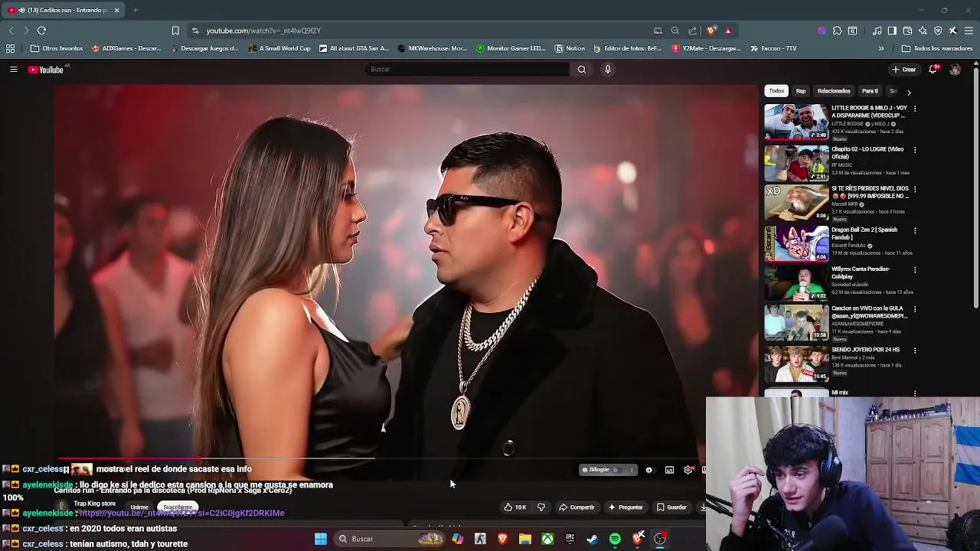Open Brave Shields lion icon
This screenshot has width=980, height=551.
point(711,31)
